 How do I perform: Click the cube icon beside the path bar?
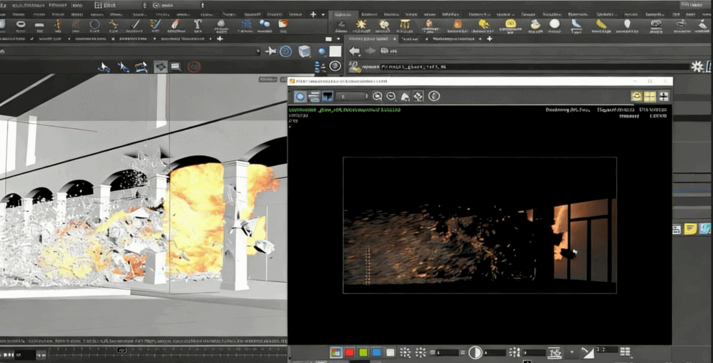304,51
